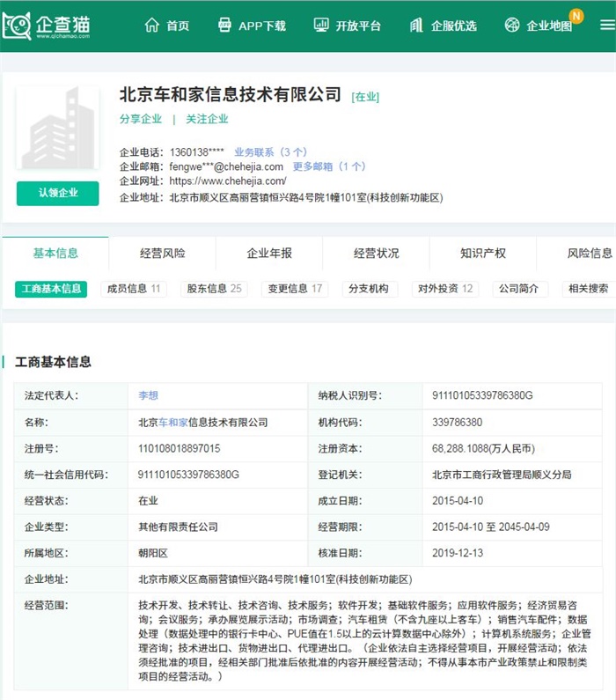Click the home icon beside 首页
616x700 pixels.
pyautogui.click(x=151, y=26)
